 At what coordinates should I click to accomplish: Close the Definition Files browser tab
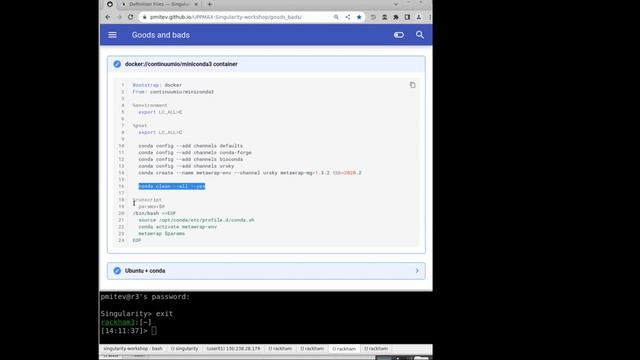click(x=196, y=4)
